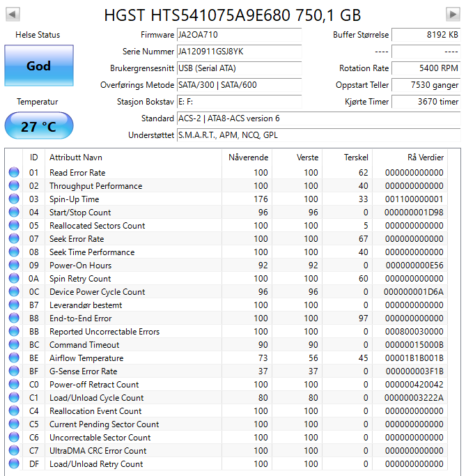
Task: Click the Attributt Navn column header
Action: [x=75, y=158]
